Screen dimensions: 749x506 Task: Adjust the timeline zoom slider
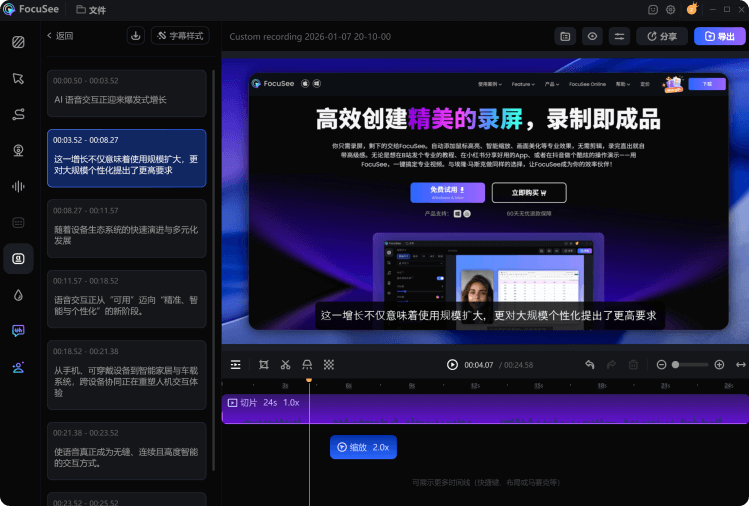pyautogui.click(x=690, y=365)
